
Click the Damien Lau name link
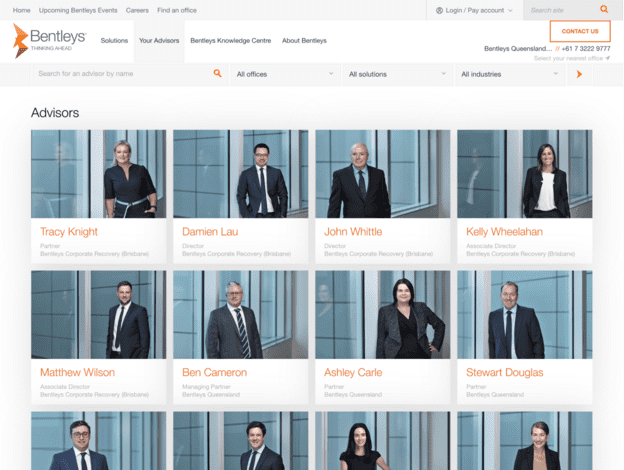(210, 232)
